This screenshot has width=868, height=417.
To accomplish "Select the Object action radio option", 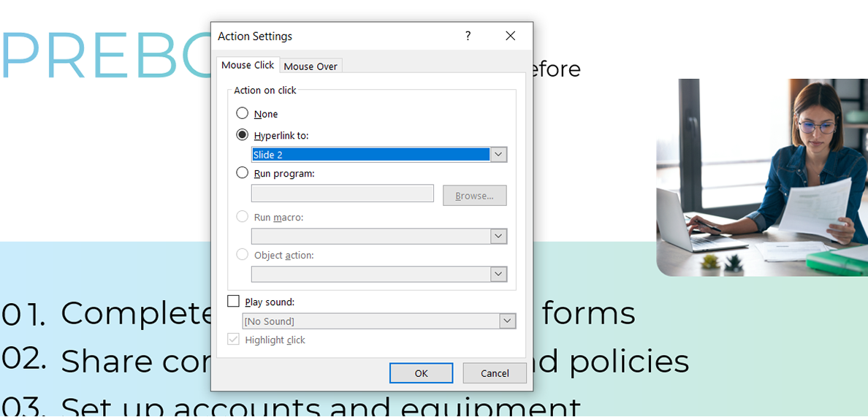I will tap(243, 255).
